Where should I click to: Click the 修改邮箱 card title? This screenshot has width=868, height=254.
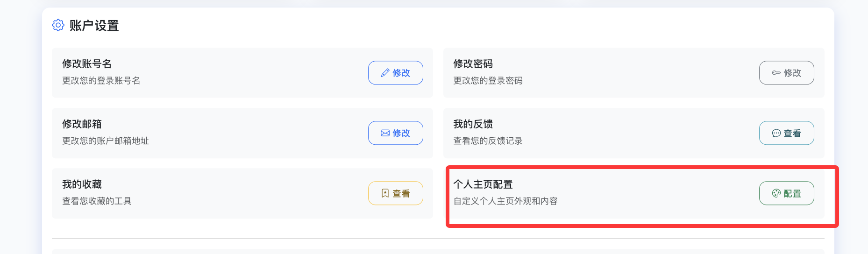[x=82, y=124]
